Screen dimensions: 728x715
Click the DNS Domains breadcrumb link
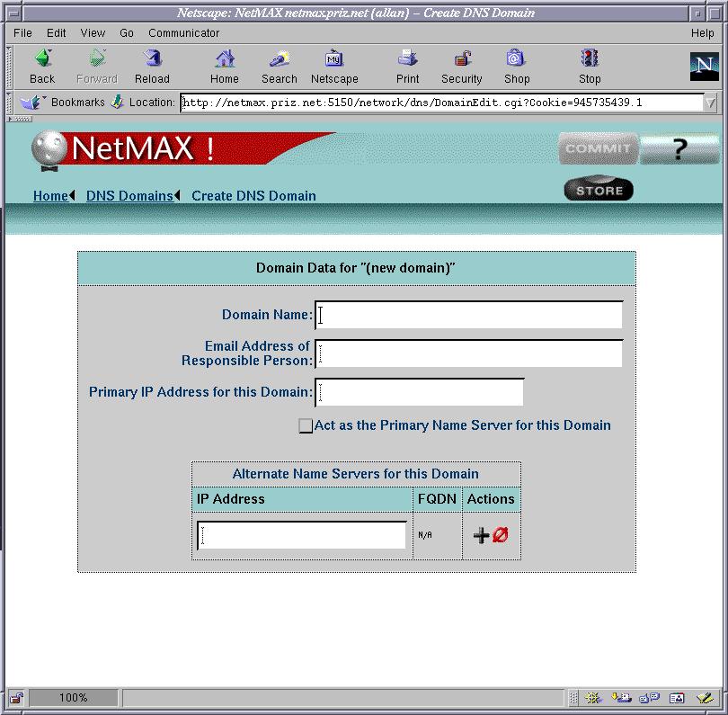click(129, 196)
